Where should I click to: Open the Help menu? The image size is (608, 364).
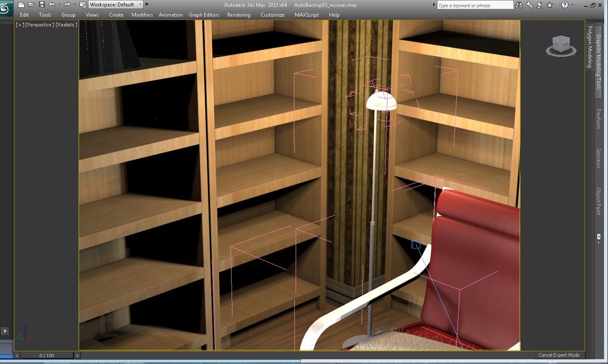coord(334,15)
